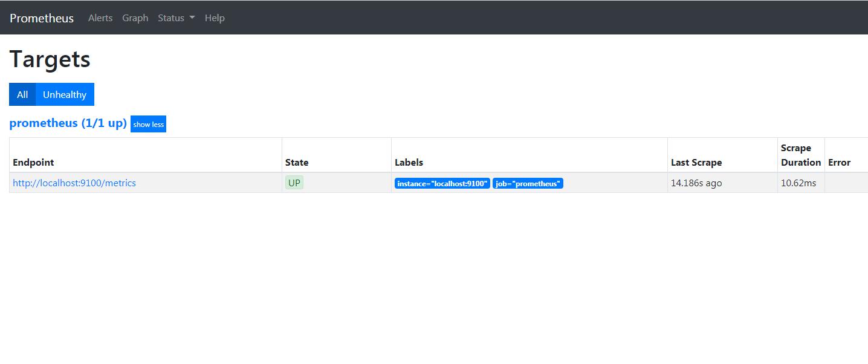Viewport: 868px width, 364px height.
Task: Click the instance="localhost:9100" label badge
Action: tap(442, 183)
